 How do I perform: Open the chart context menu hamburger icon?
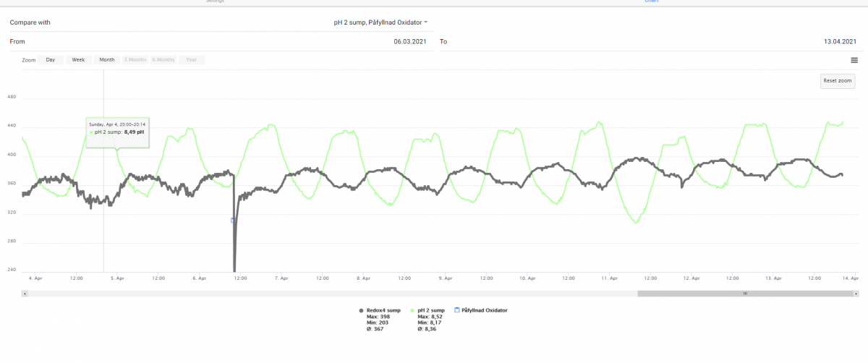[854, 60]
